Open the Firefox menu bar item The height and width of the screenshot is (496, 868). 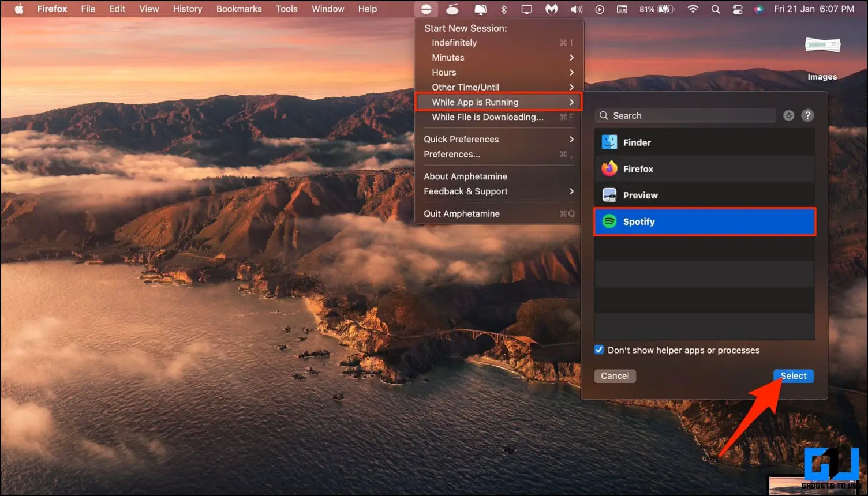coord(52,9)
